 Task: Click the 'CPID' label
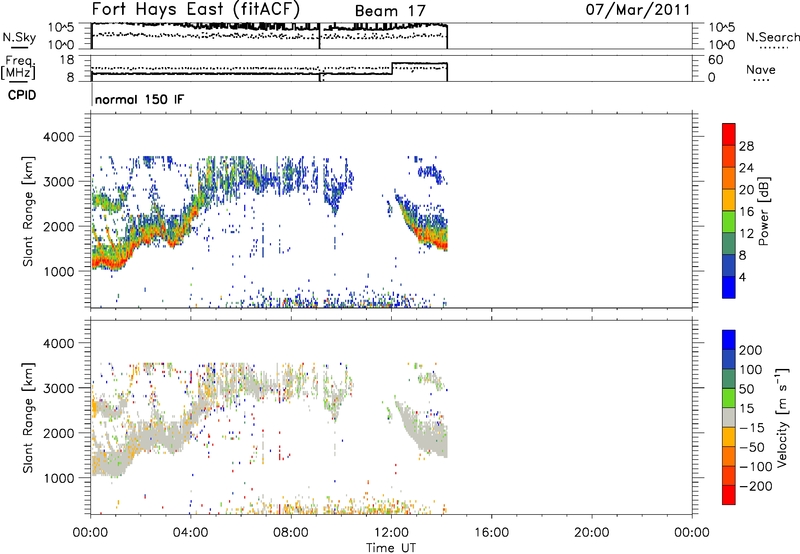pos(22,95)
